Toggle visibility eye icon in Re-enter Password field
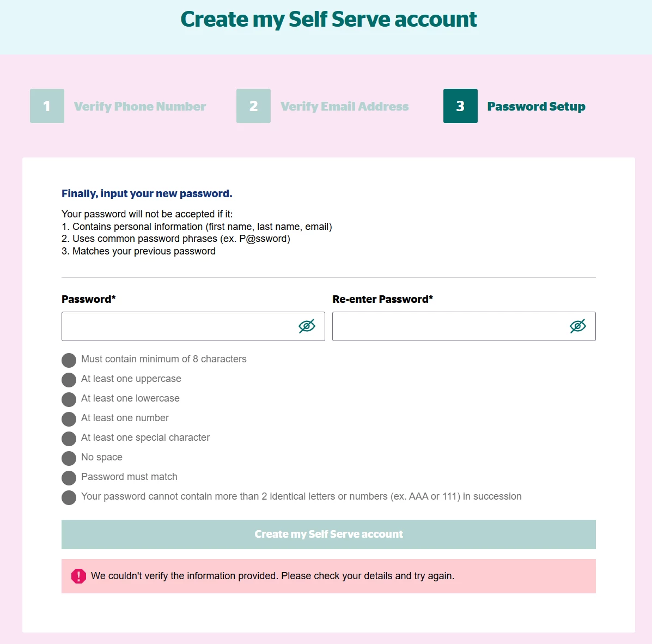The image size is (652, 644). click(x=577, y=326)
